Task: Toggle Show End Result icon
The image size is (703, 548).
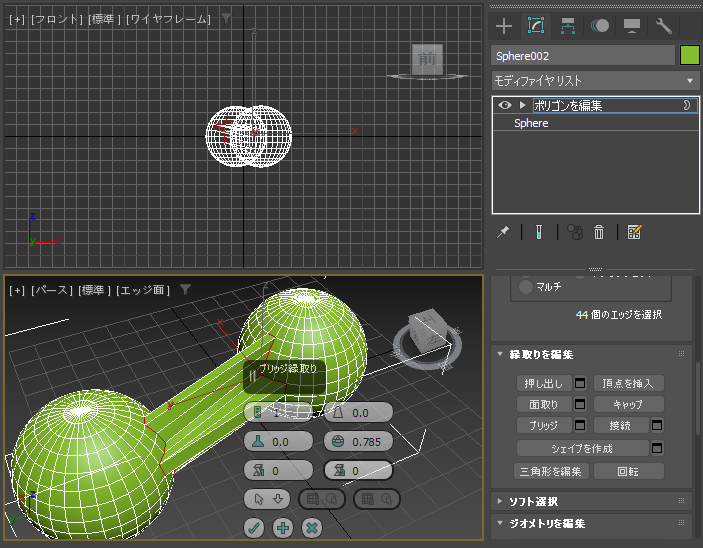Action: pyautogui.click(x=539, y=232)
